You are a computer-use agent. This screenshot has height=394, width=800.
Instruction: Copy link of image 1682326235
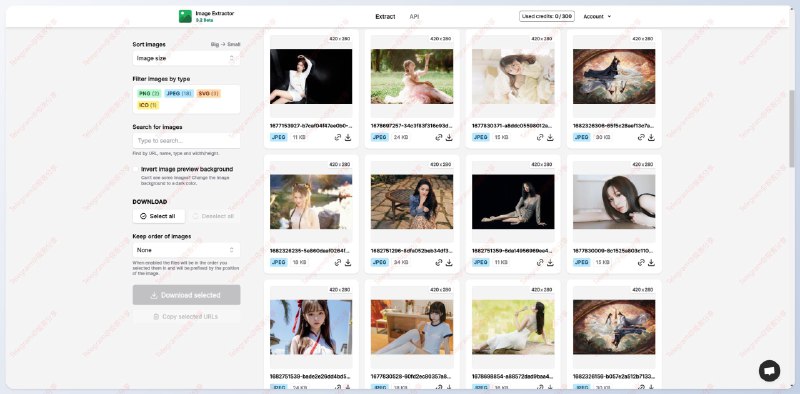pos(338,262)
